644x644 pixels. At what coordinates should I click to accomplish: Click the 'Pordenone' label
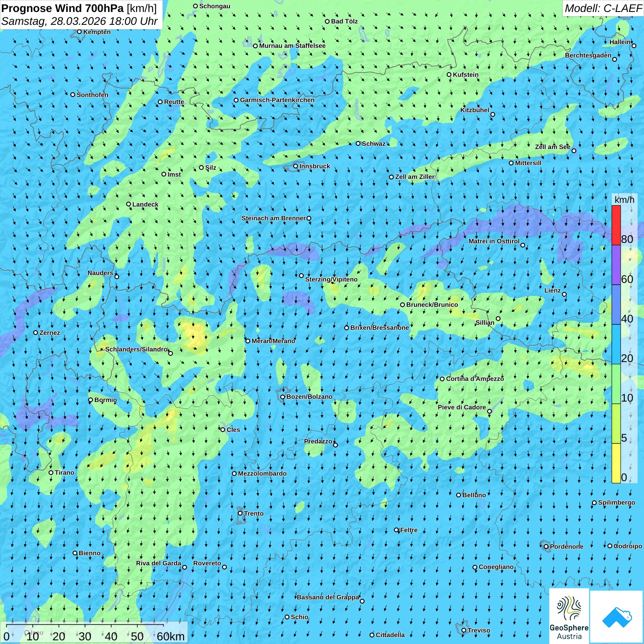(567, 546)
